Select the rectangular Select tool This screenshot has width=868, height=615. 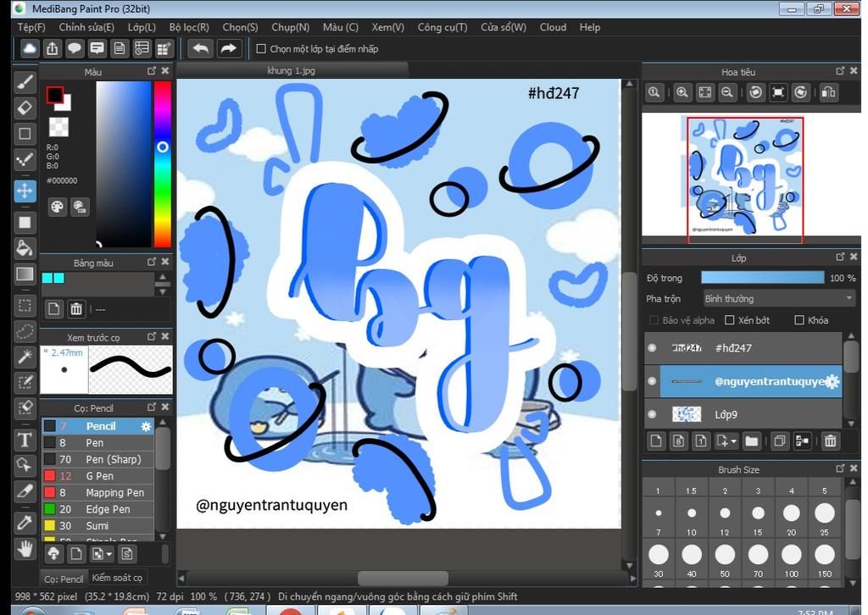(25, 305)
